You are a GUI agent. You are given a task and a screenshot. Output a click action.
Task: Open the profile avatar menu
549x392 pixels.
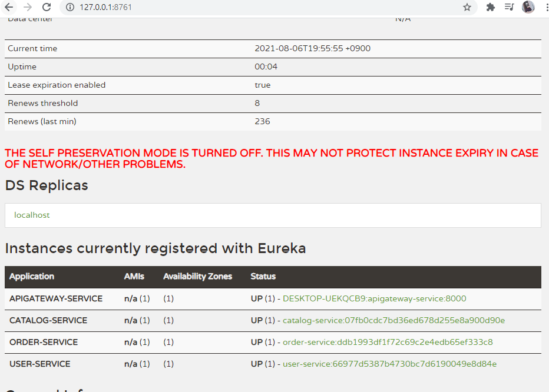click(528, 7)
